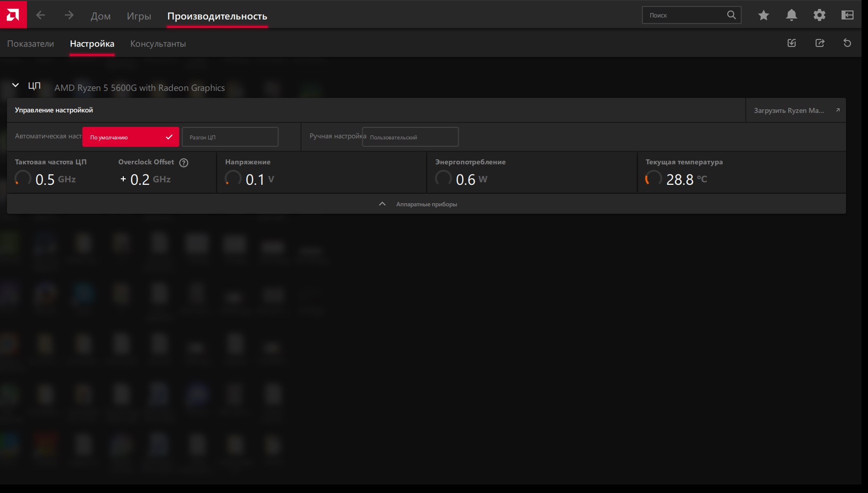Click the external link arrow icon
Viewport: 868px width, 493px height.
[x=838, y=110]
